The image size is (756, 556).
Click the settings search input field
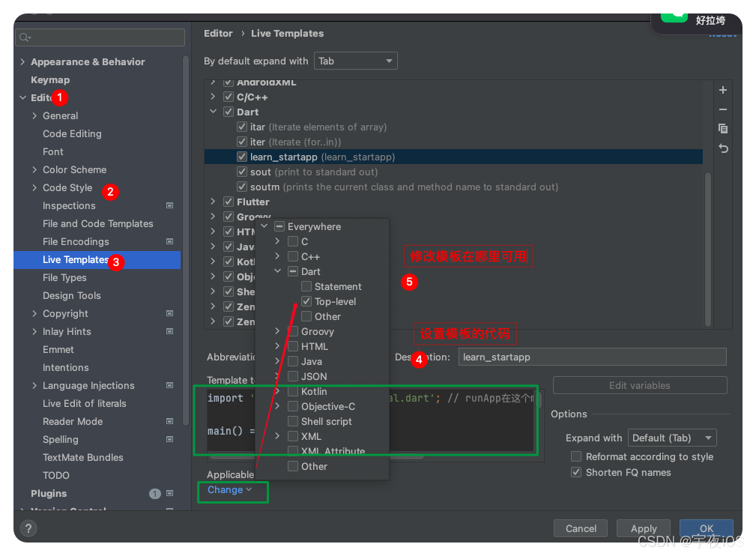click(100, 37)
